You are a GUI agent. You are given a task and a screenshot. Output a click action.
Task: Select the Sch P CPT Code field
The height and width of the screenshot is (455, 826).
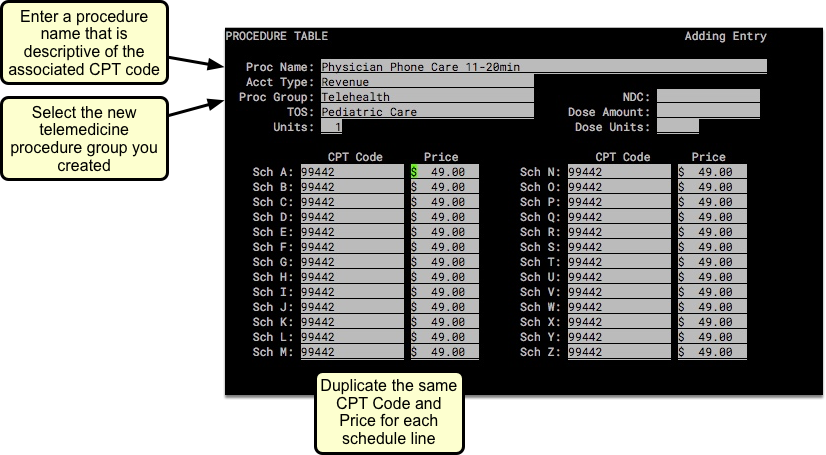point(619,202)
